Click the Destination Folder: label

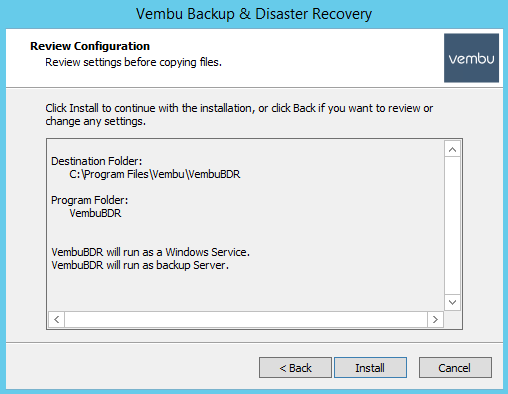pos(97,161)
